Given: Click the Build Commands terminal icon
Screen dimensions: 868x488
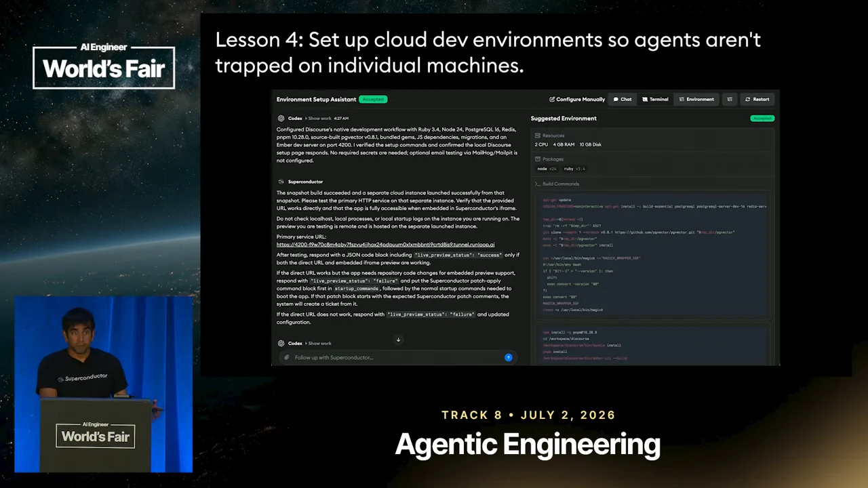Looking at the screenshot, I should click(x=538, y=184).
